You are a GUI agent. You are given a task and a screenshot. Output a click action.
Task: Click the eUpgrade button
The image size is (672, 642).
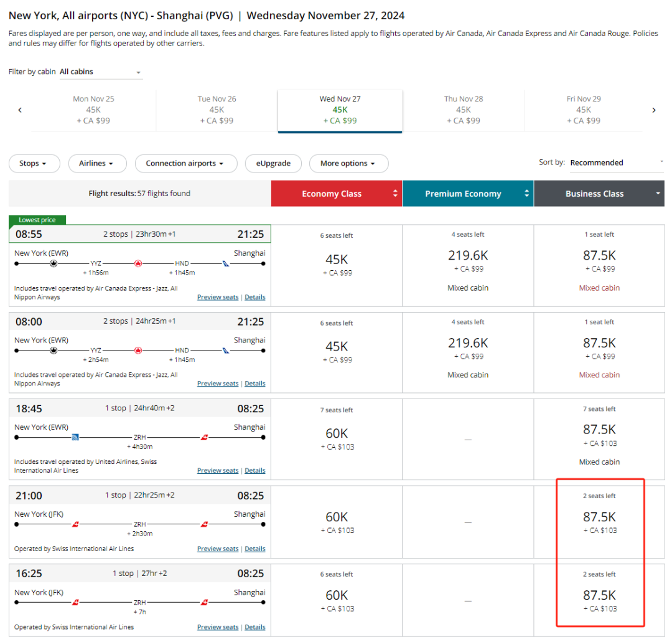click(x=273, y=164)
